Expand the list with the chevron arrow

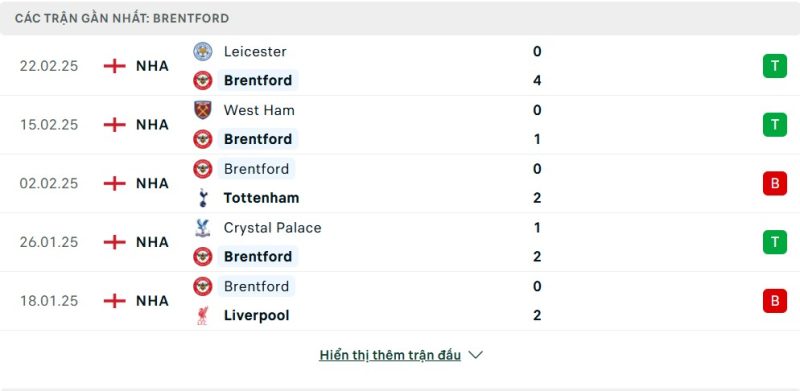[x=475, y=355]
